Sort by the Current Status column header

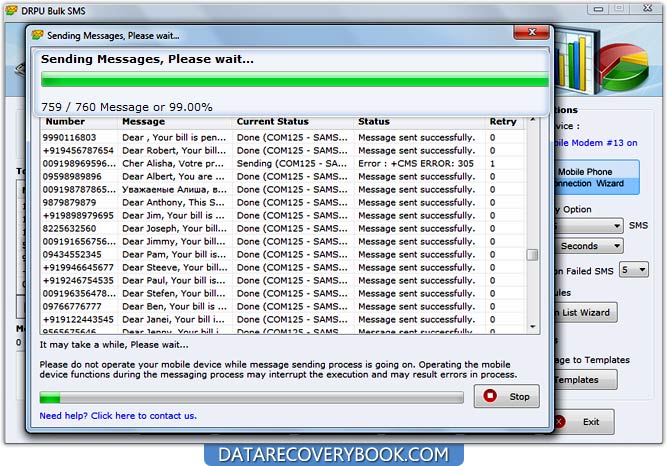(x=293, y=122)
